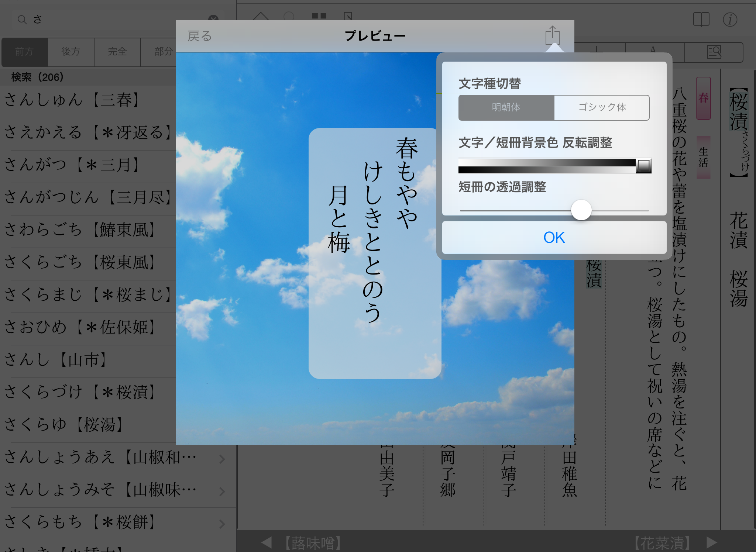The height and width of the screenshot is (552, 756).
Task: Click the full-text search document icon
Action: (x=714, y=52)
